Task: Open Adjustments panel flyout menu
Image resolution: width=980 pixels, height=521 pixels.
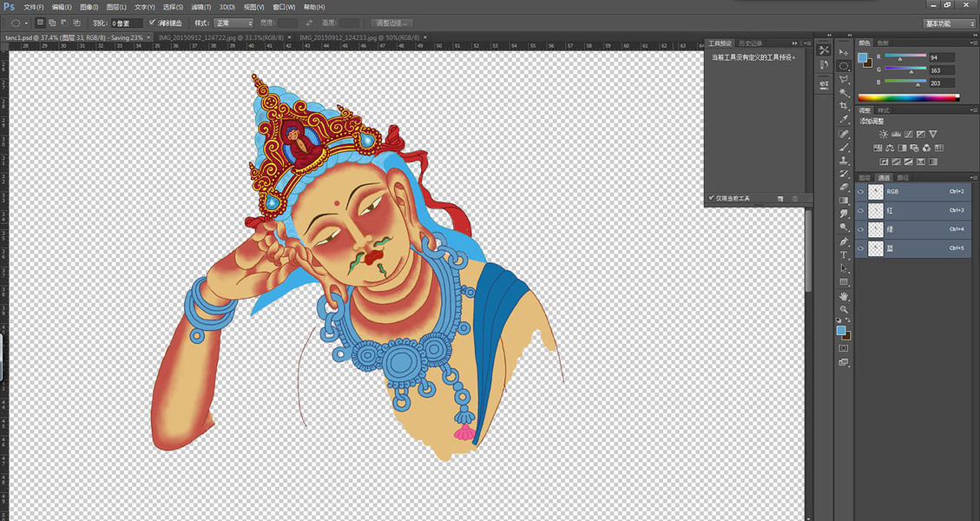Action: (x=975, y=110)
